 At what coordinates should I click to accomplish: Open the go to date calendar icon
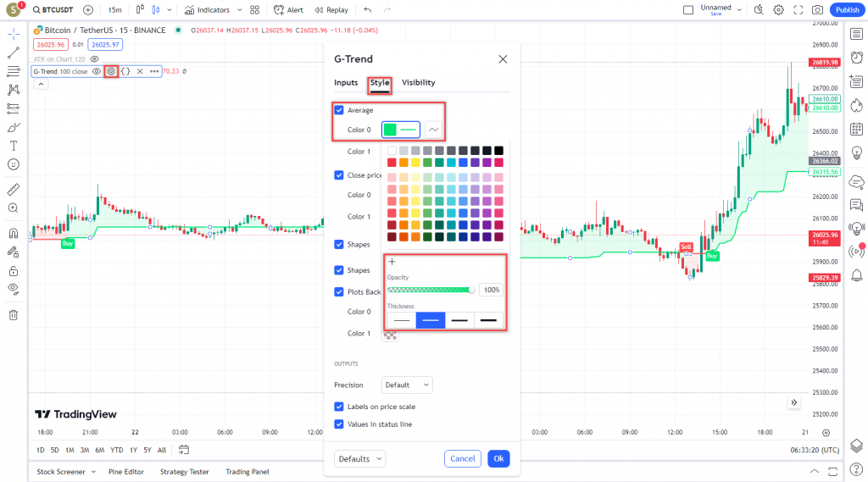[184, 450]
